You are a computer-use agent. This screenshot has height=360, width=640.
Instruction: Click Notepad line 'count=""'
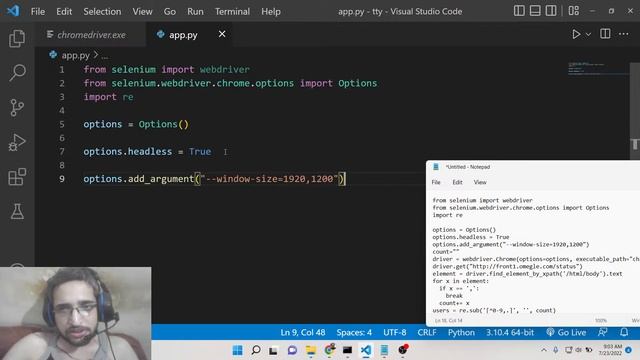(x=446, y=251)
